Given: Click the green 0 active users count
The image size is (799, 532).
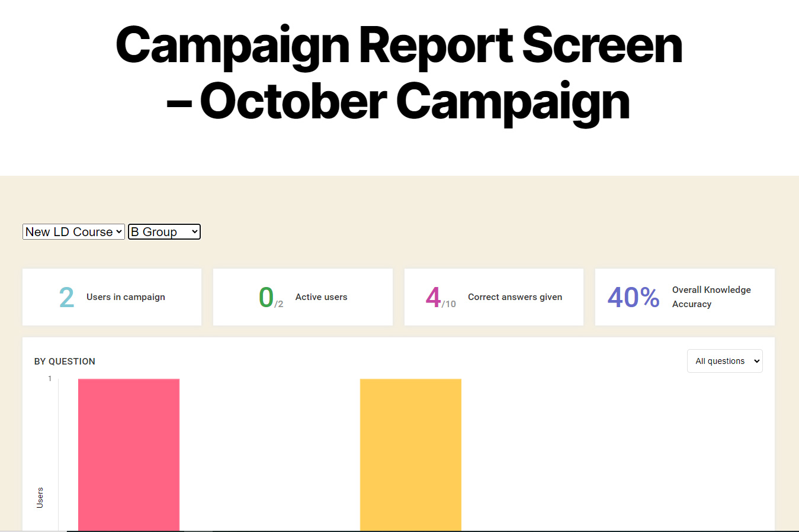Looking at the screenshot, I should (x=266, y=297).
